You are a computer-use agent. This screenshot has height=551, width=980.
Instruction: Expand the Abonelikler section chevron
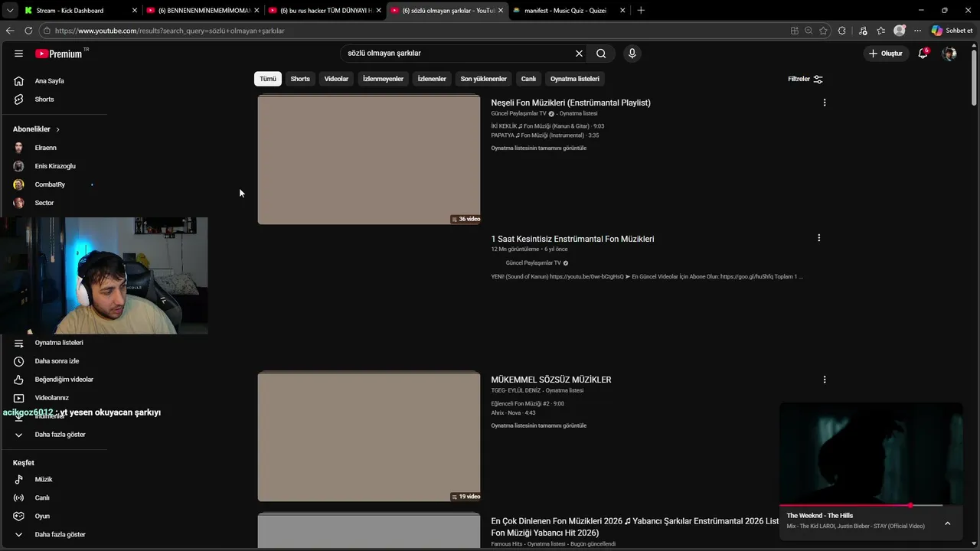click(x=57, y=129)
